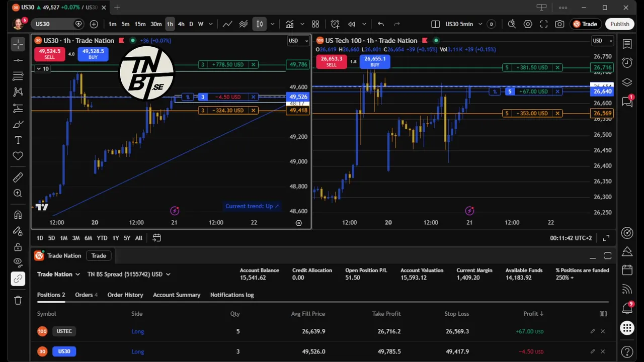Image resolution: width=644 pixels, height=362 pixels.
Task: Click the US30 SELL 49,524.5 button
Action: (49, 54)
